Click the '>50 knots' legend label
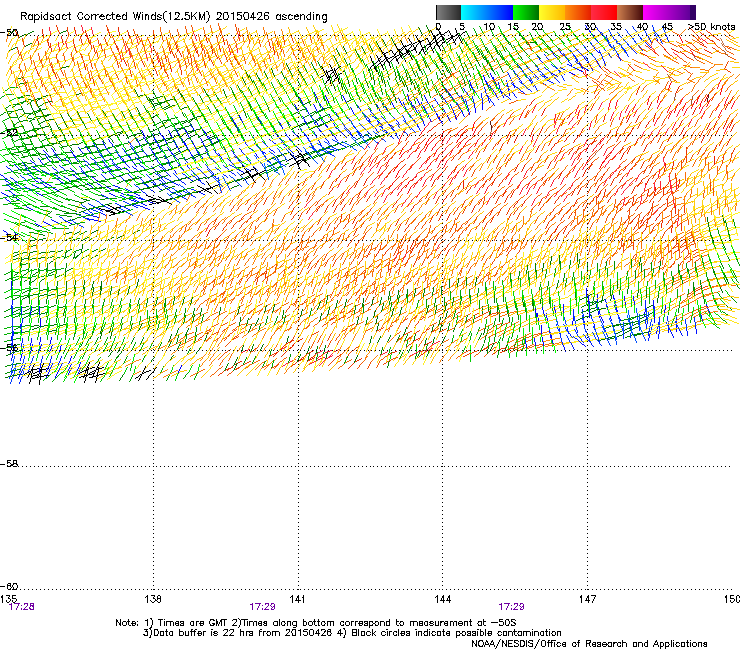 click(712, 27)
